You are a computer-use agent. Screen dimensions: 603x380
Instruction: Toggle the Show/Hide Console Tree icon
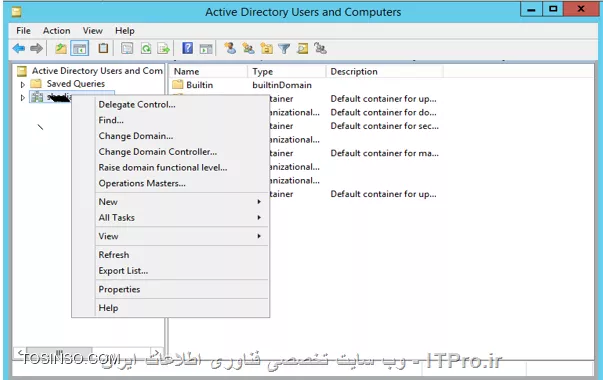click(80, 48)
